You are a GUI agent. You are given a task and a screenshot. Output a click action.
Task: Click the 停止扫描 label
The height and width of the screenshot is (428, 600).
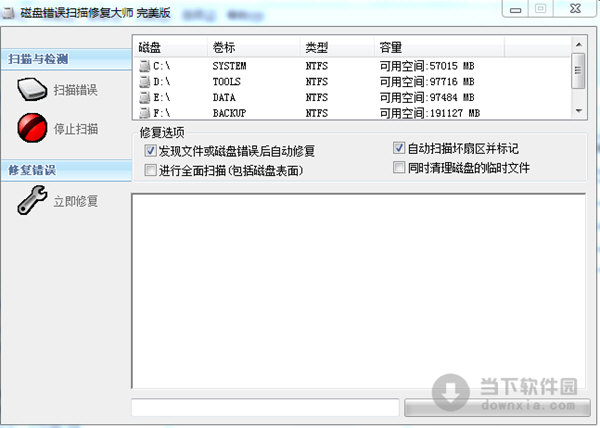pos(75,129)
